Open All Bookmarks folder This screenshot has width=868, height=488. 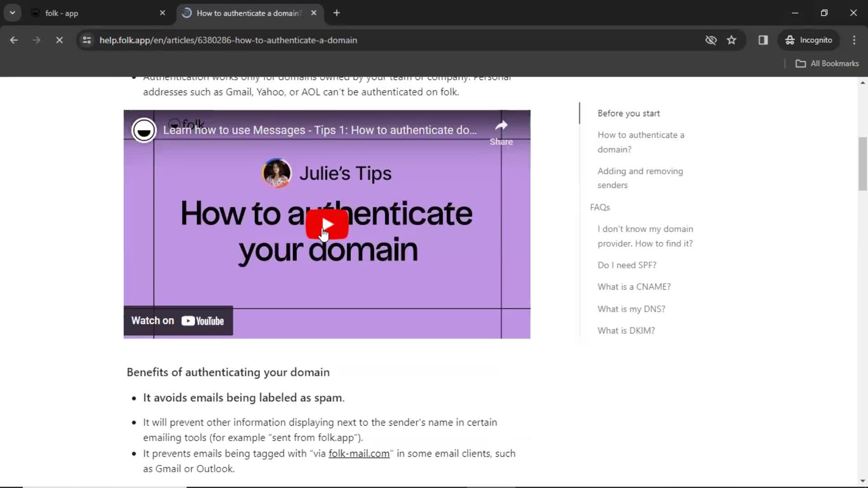coord(827,64)
